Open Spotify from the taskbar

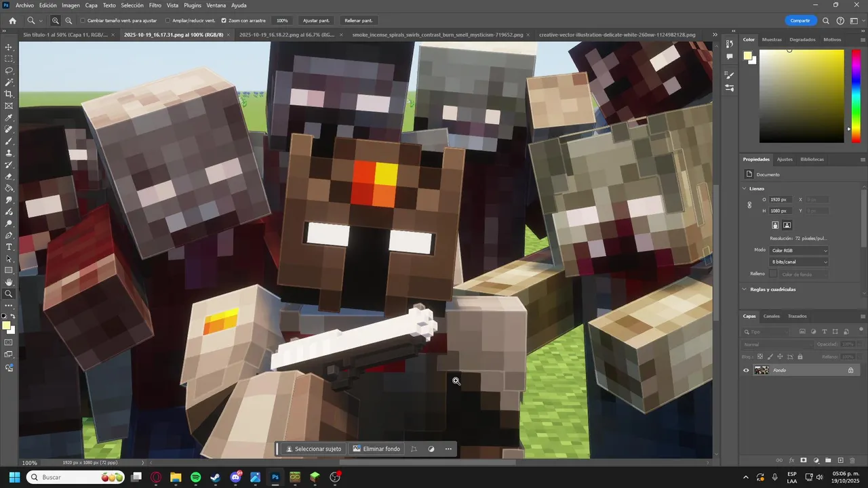click(x=195, y=477)
